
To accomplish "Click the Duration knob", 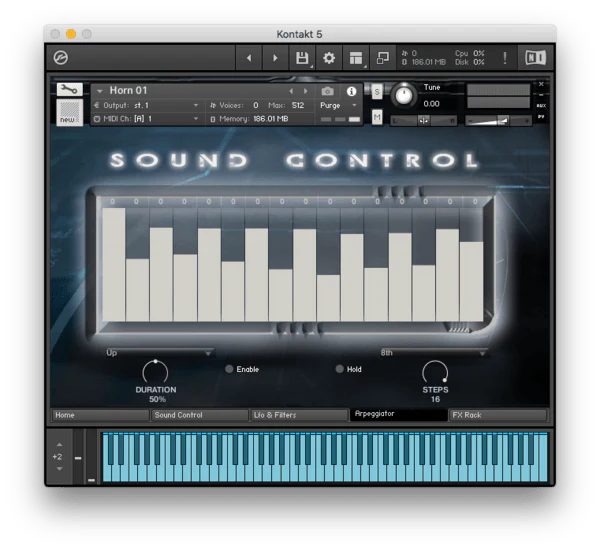I will tap(155, 372).
